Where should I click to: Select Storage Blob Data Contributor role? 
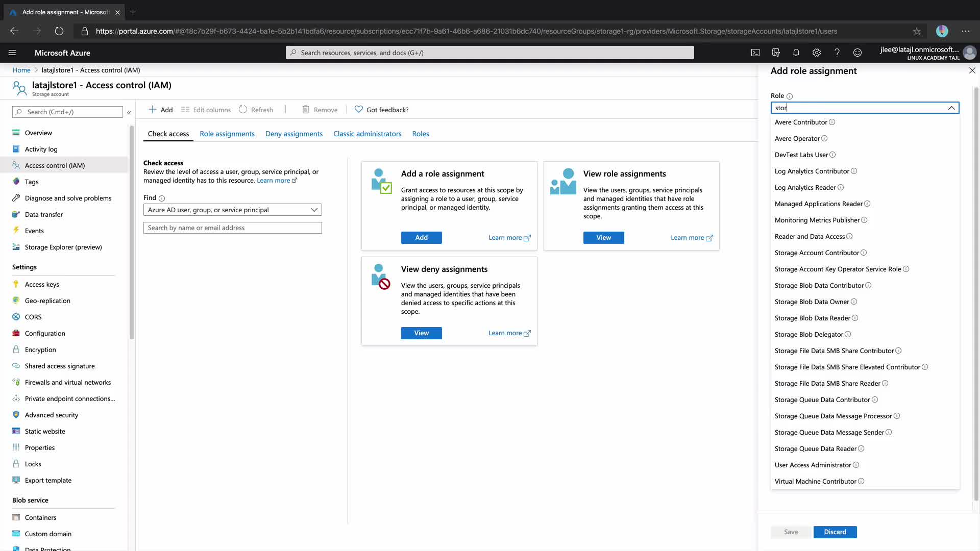coord(819,286)
